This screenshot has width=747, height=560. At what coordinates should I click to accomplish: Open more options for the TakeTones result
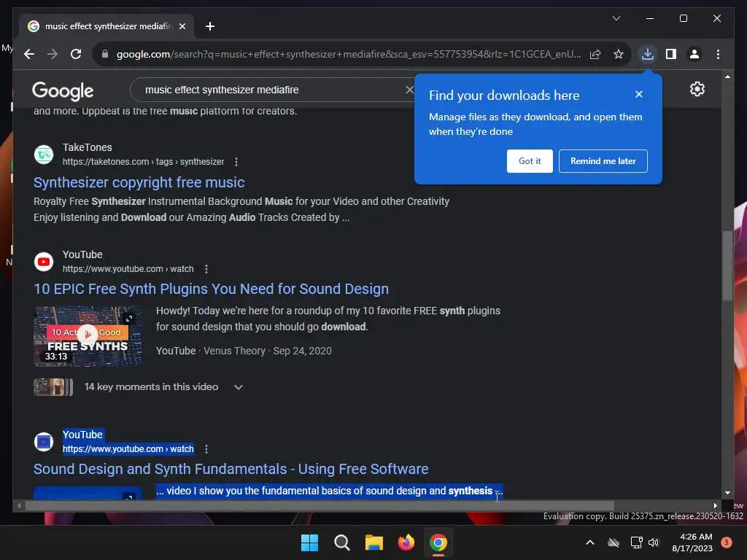tap(236, 162)
